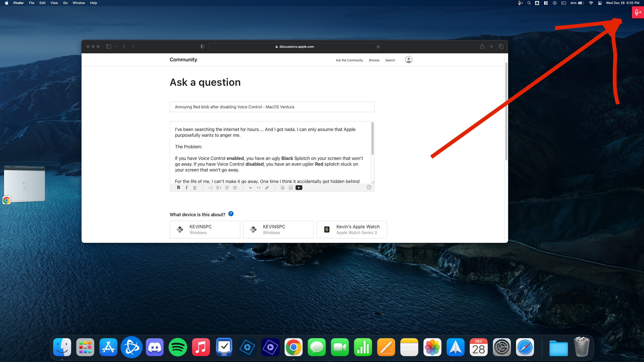This screenshot has height=362, width=644.
Task: Toggle underline formatting in the editor
Action: (195, 188)
